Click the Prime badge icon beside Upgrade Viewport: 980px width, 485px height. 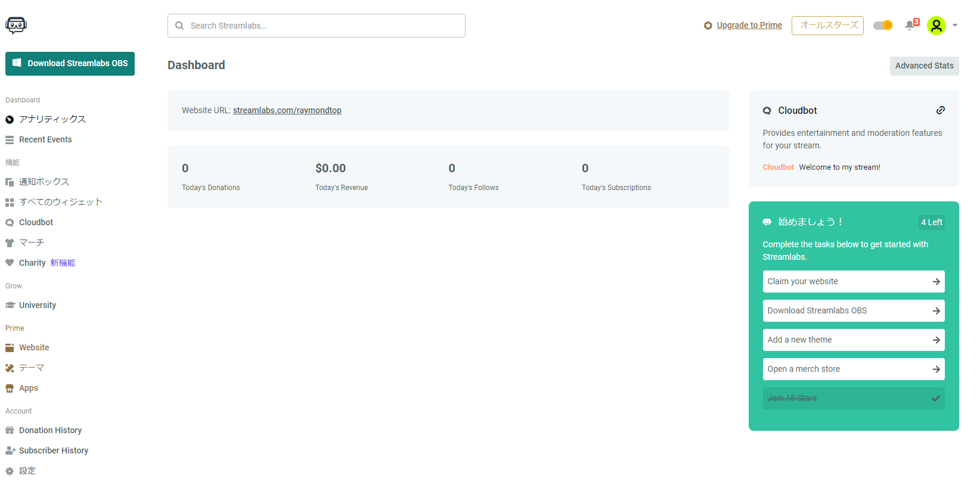coord(708,26)
